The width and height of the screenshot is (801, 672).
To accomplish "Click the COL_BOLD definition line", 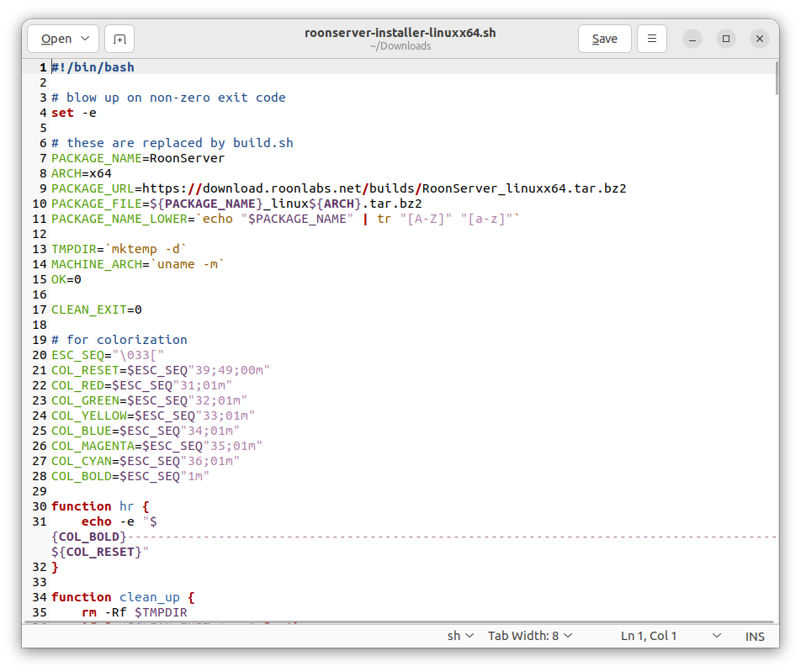I will (130, 476).
